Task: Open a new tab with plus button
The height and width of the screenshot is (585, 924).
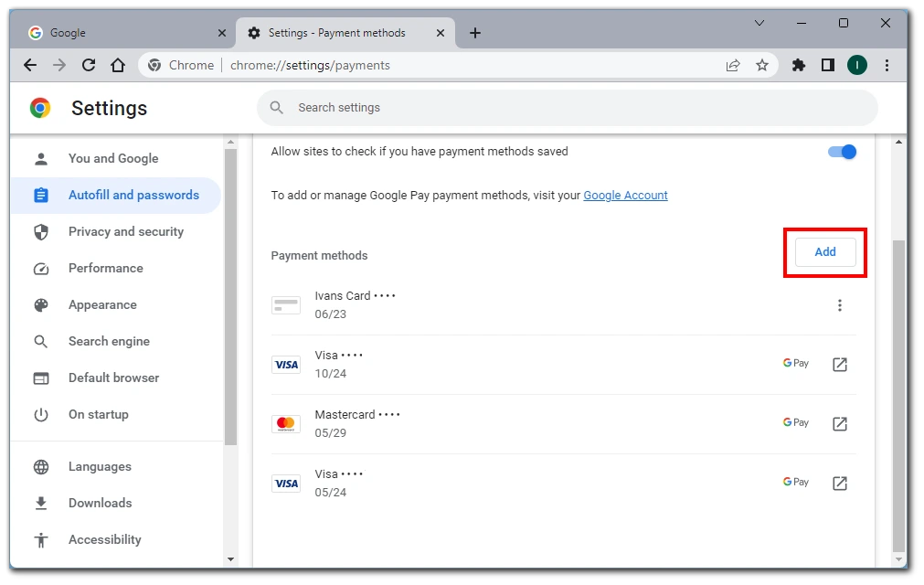Action: [475, 33]
